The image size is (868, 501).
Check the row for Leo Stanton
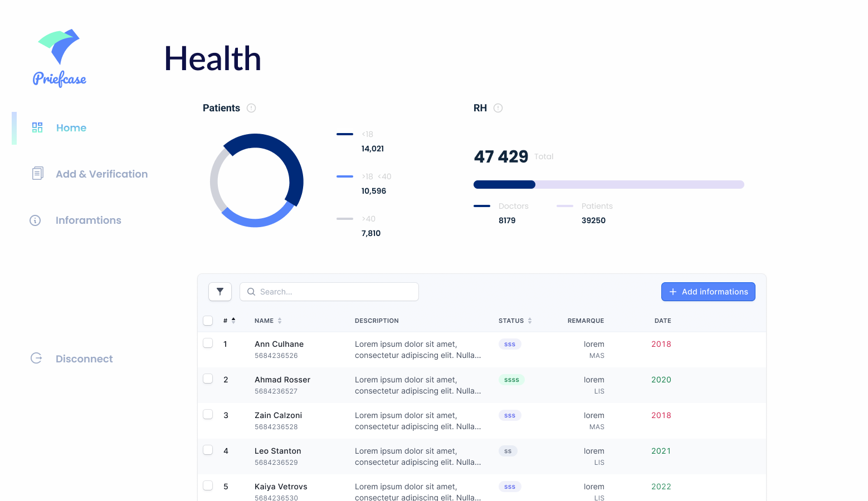point(208,450)
